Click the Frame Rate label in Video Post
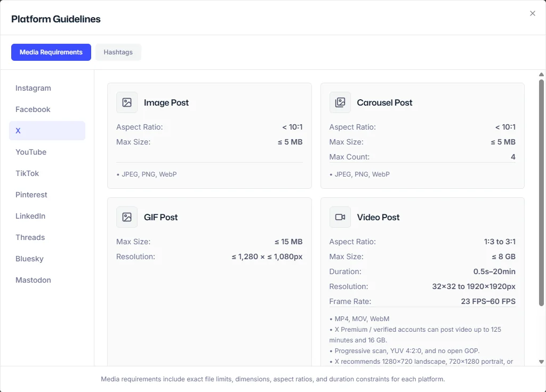The height and width of the screenshot is (392, 546). pos(350,301)
